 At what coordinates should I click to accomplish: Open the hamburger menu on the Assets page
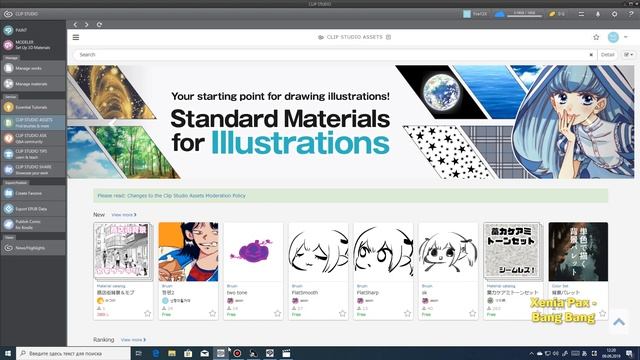[x=76, y=37]
